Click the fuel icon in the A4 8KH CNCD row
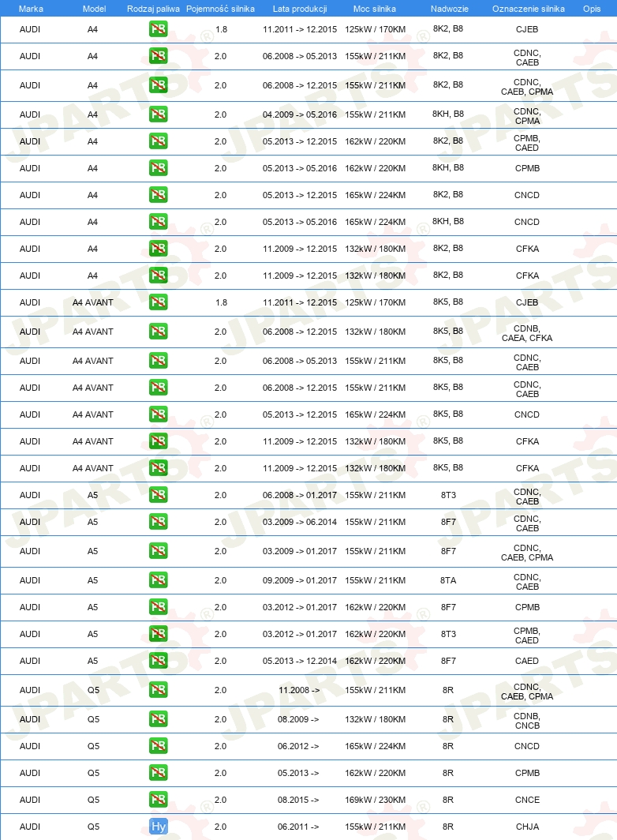The image size is (617, 840). [x=158, y=222]
